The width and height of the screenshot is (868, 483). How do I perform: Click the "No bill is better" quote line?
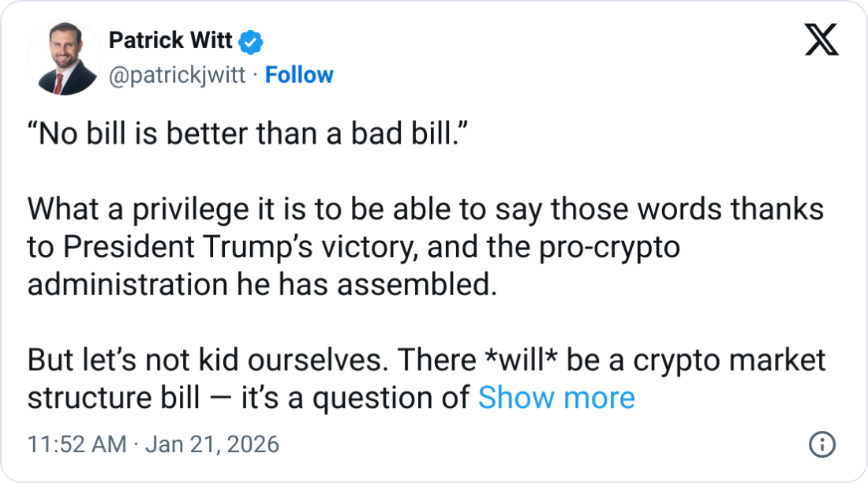(249, 134)
